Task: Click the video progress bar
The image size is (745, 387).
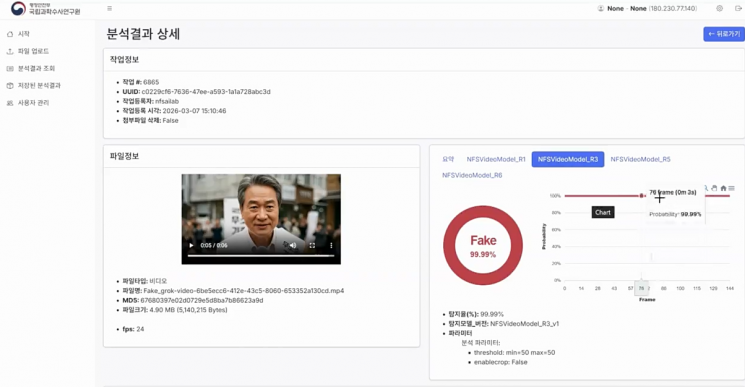Action: [261, 255]
